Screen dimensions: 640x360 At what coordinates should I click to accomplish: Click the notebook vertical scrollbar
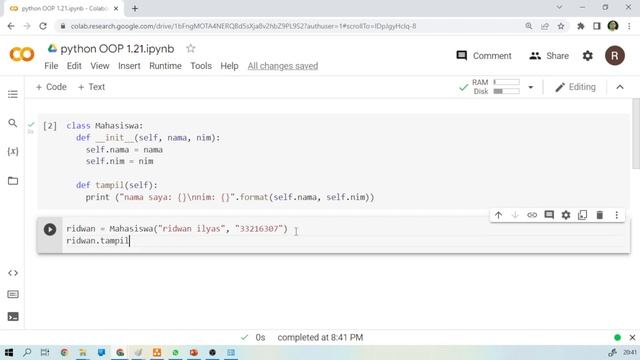coord(636,133)
